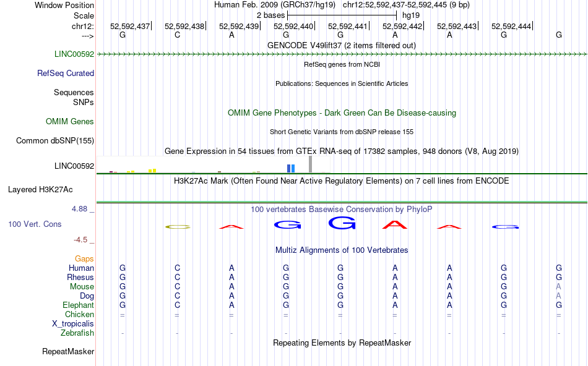Click Repeating Elements by RepeatMasker title
Screen dimensions: 588x366
[342, 343]
